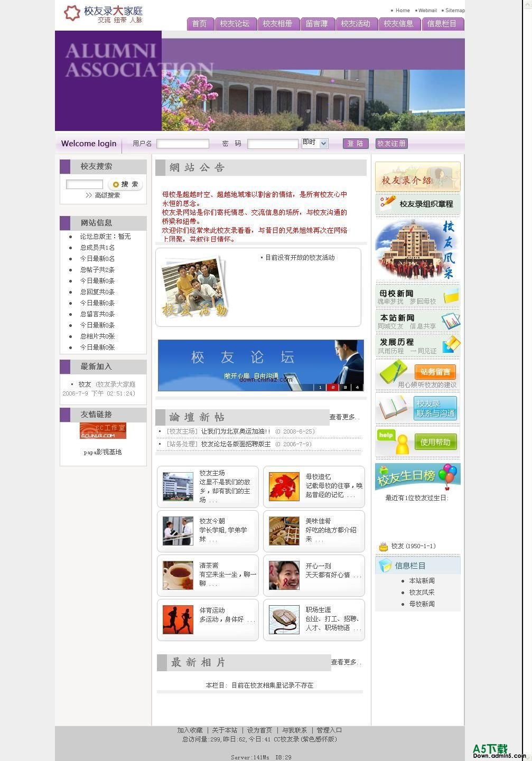This screenshot has width=532, height=761.
Task: Click inside the 用户名 username field
Action: [x=183, y=143]
